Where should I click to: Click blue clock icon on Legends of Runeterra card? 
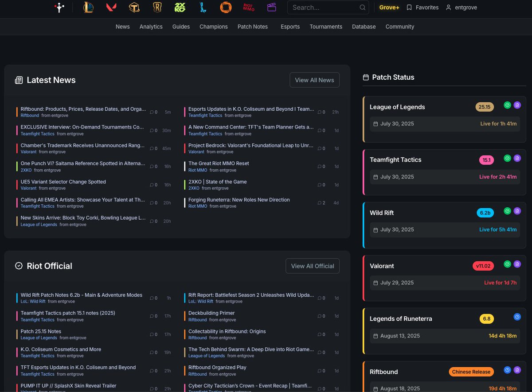tap(517, 317)
